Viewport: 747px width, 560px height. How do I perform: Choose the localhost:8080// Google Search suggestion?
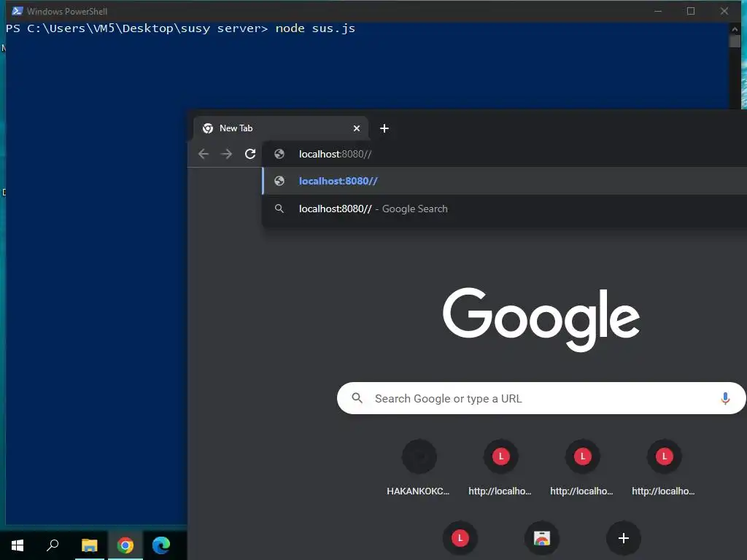point(505,209)
